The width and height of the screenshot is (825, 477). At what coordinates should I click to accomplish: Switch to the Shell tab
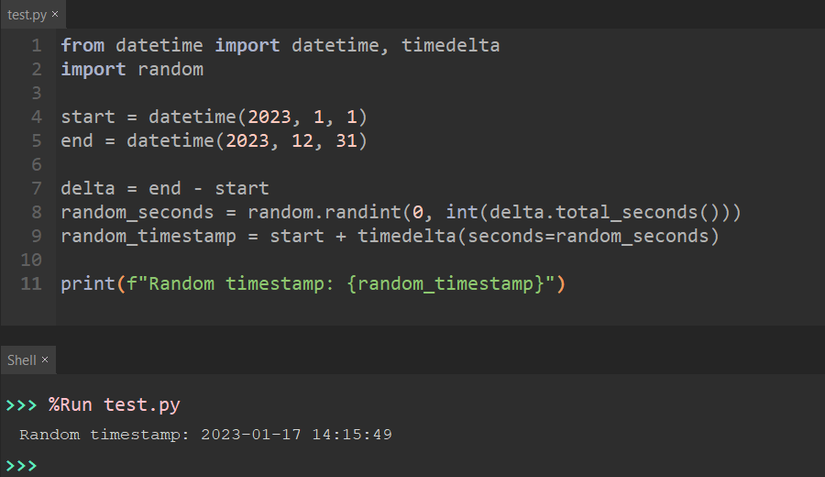(x=21, y=359)
